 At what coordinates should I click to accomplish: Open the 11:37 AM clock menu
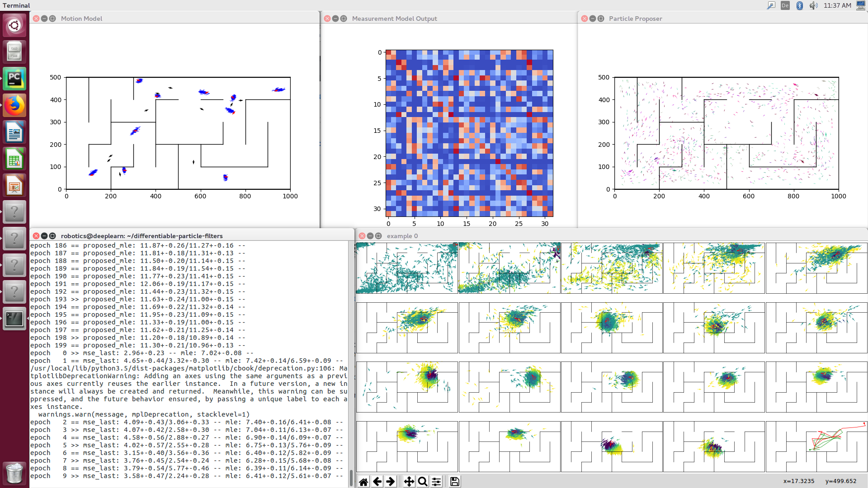click(x=837, y=5)
